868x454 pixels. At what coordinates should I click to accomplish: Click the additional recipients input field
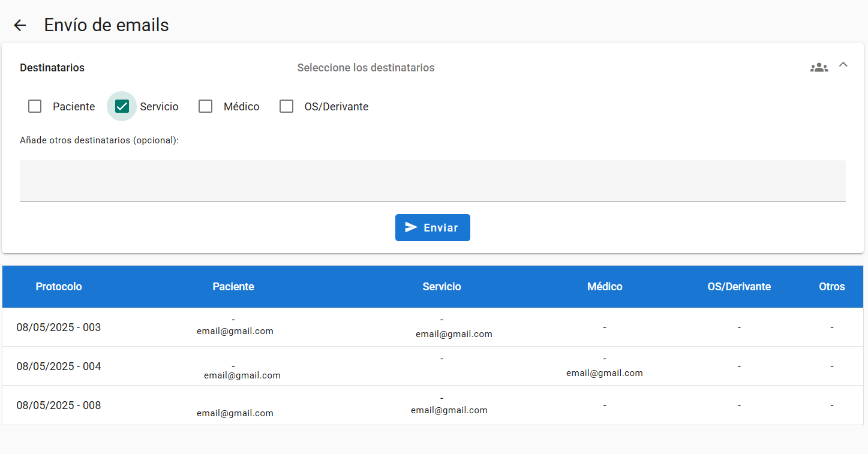click(433, 181)
